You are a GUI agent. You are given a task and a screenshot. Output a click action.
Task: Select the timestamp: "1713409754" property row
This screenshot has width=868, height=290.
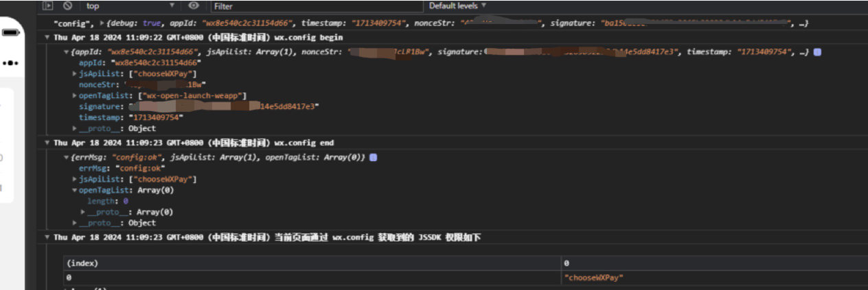131,117
